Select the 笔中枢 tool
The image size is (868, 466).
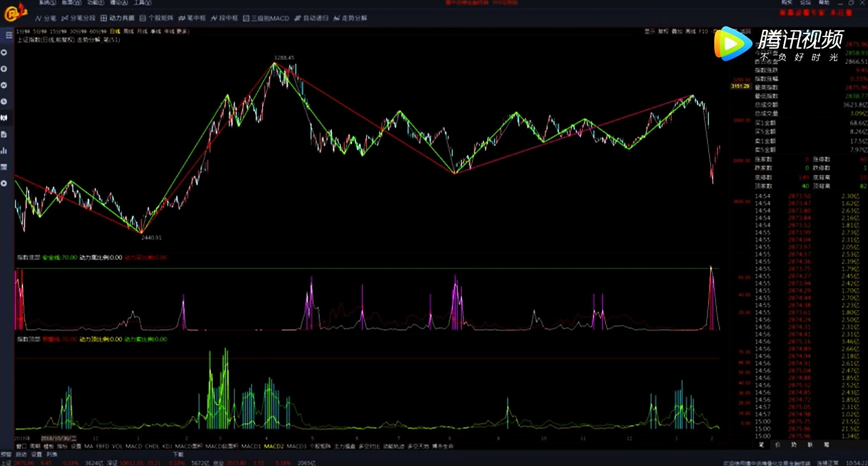point(192,18)
